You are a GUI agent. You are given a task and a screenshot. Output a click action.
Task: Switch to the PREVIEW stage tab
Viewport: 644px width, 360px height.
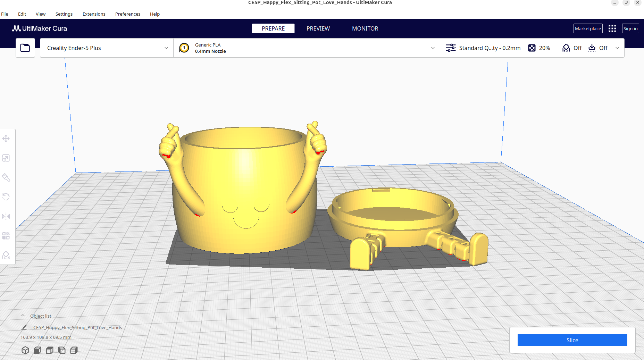point(318,28)
